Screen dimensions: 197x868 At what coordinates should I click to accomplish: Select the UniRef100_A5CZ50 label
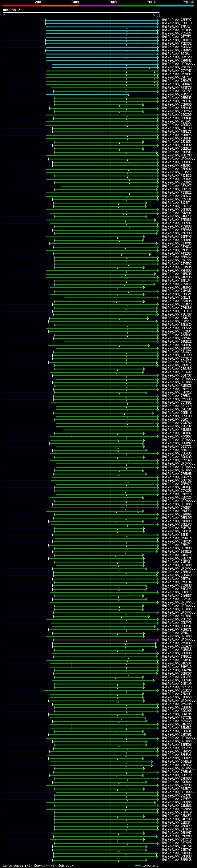click(x=176, y=619)
